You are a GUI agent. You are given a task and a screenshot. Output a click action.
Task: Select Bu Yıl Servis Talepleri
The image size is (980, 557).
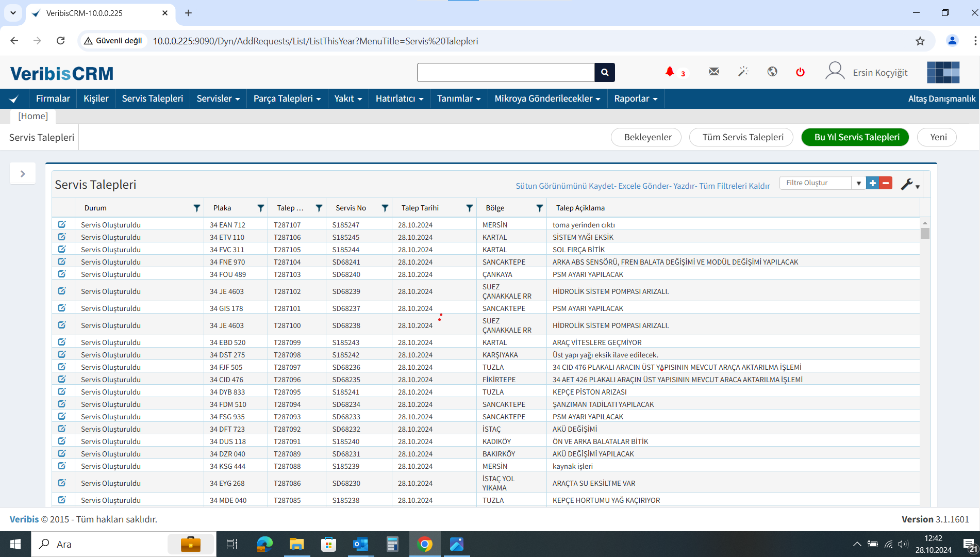pos(856,137)
